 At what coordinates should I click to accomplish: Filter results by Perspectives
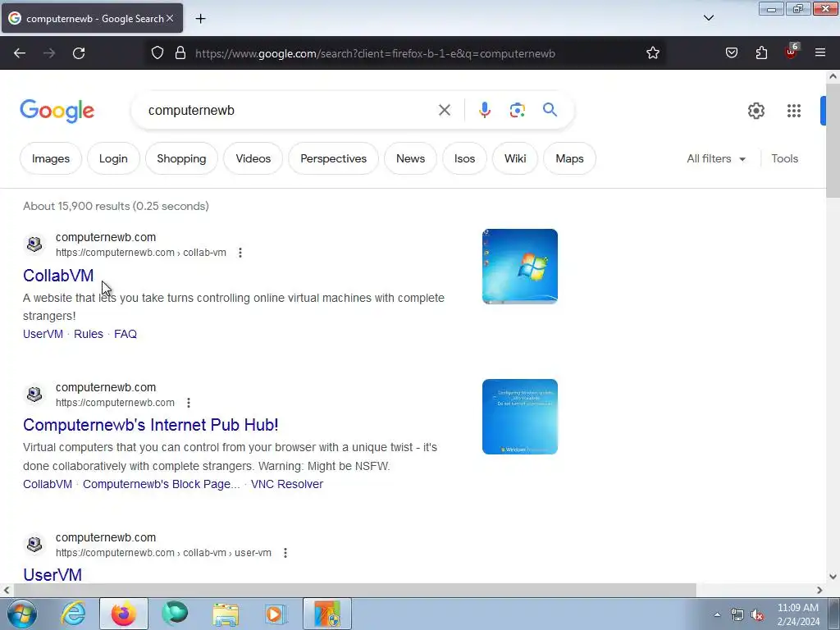[333, 158]
